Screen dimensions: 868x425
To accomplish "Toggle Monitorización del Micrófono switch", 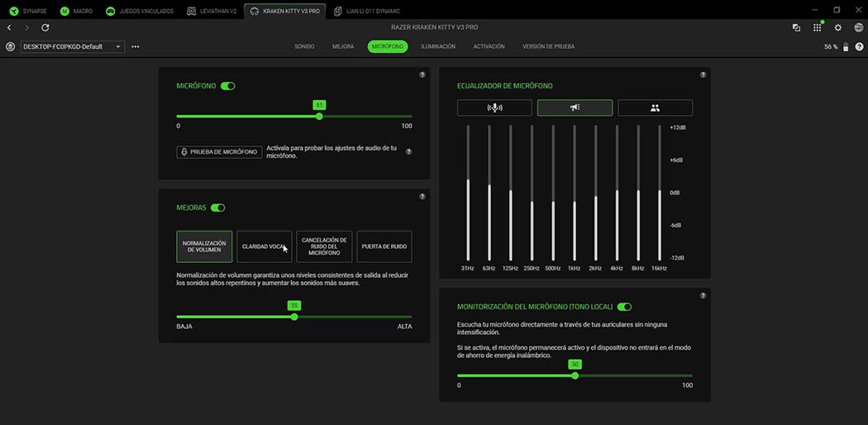I will pyautogui.click(x=624, y=307).
